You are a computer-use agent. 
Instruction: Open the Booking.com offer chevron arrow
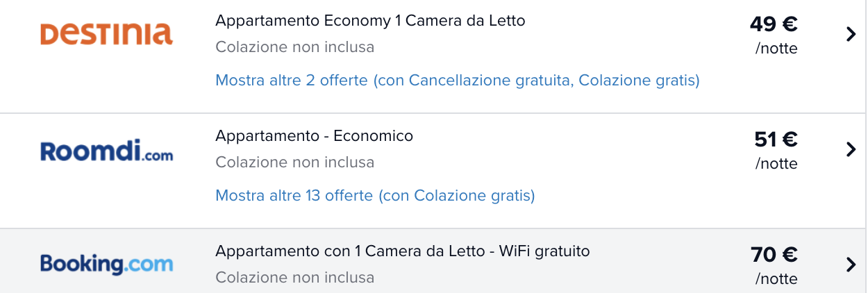pyautogui.click(x=851, y=265)
